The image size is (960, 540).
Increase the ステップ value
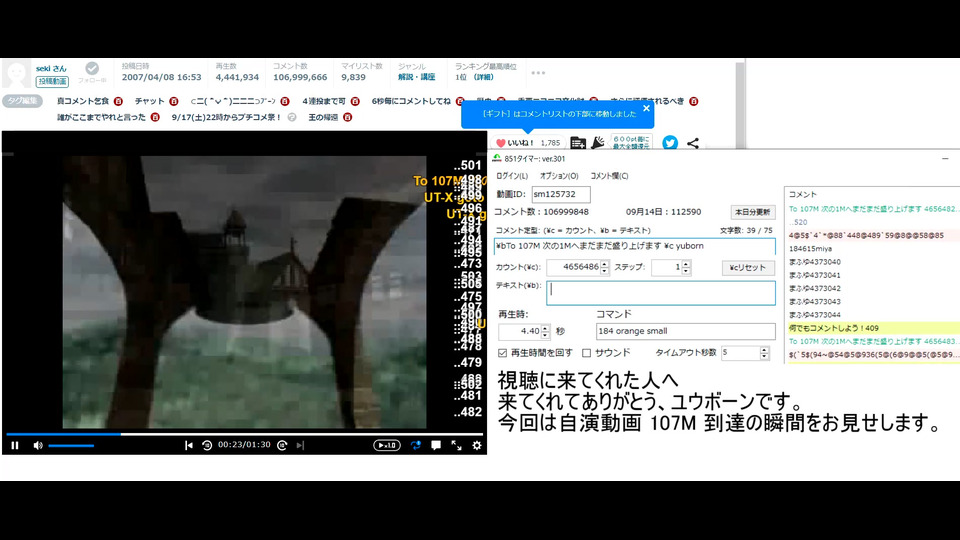click(686, 264)
